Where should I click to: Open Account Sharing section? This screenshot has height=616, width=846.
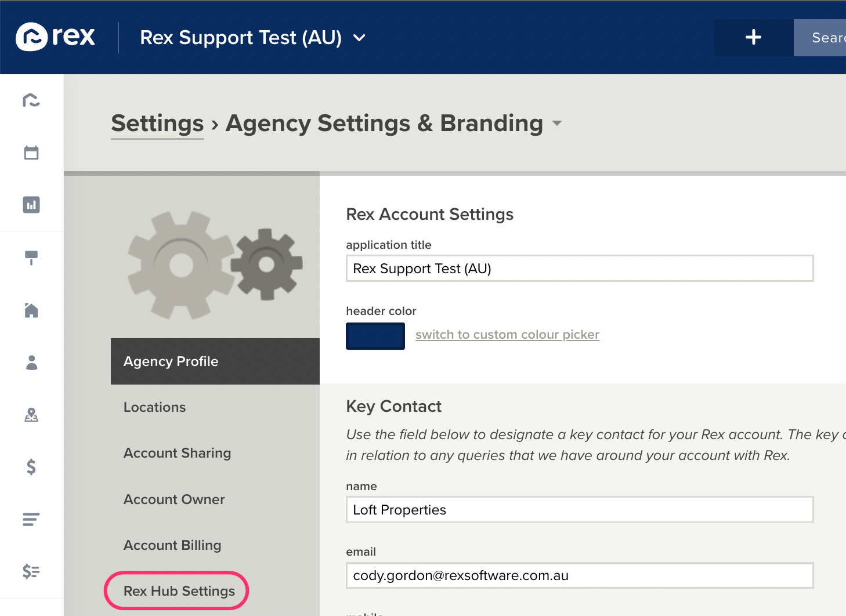click(x=177, y=453)
